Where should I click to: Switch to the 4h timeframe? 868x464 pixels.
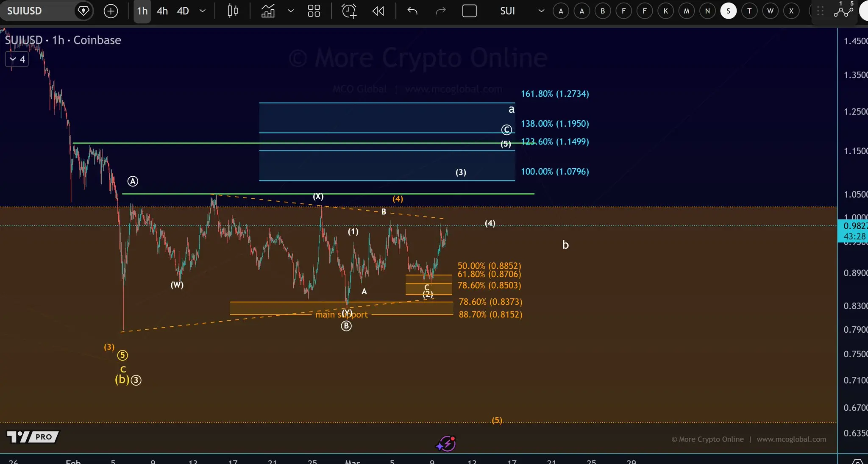click(162, 11)
